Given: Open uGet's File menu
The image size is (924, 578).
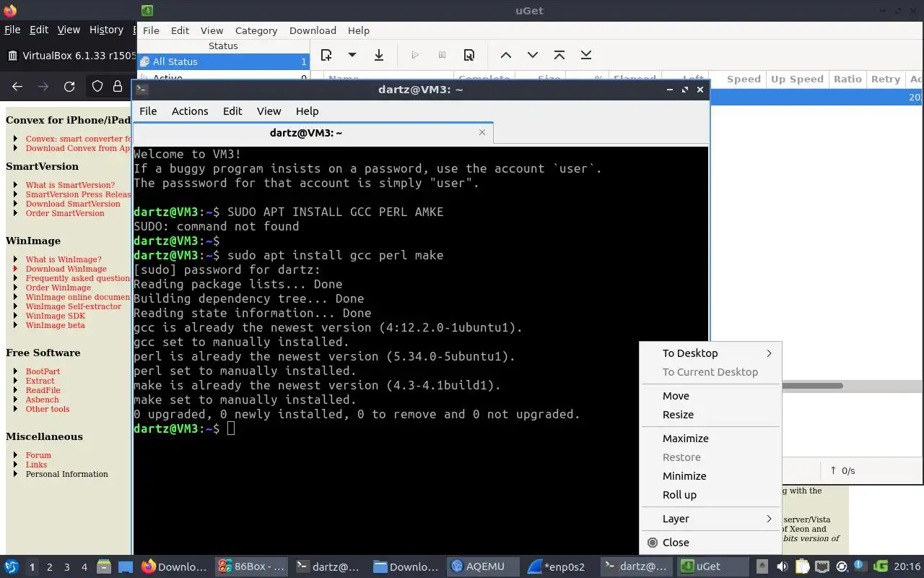Looking at the screenshot, I should [x=151, y=30].
